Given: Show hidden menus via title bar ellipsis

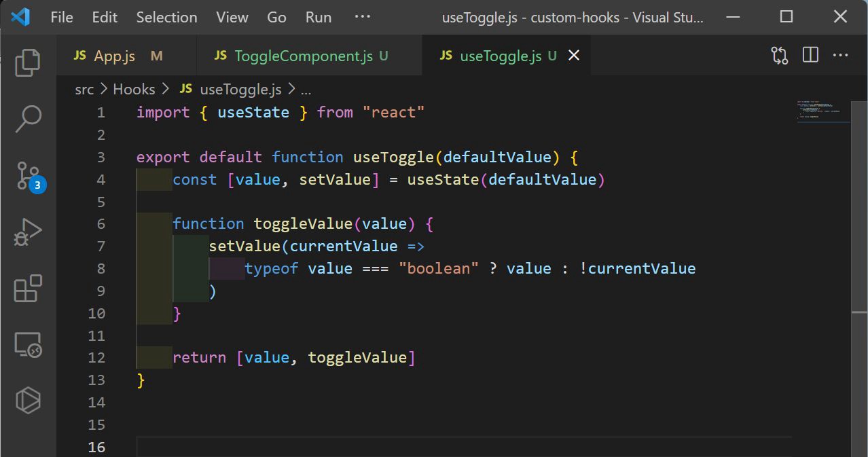Looking at the screenshot, I should (363, 17).
